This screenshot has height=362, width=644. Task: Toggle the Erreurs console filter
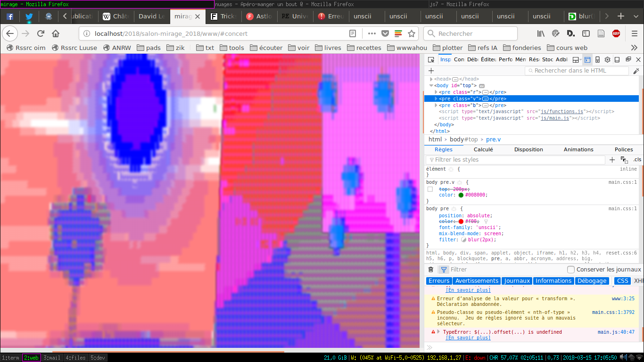[439, 281]
